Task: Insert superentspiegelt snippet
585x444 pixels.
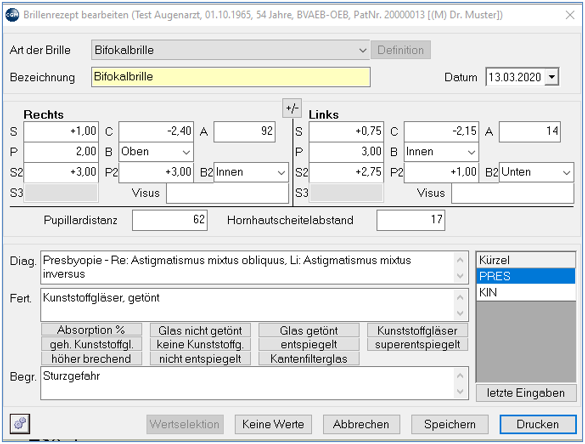Action: coord(417,344)
